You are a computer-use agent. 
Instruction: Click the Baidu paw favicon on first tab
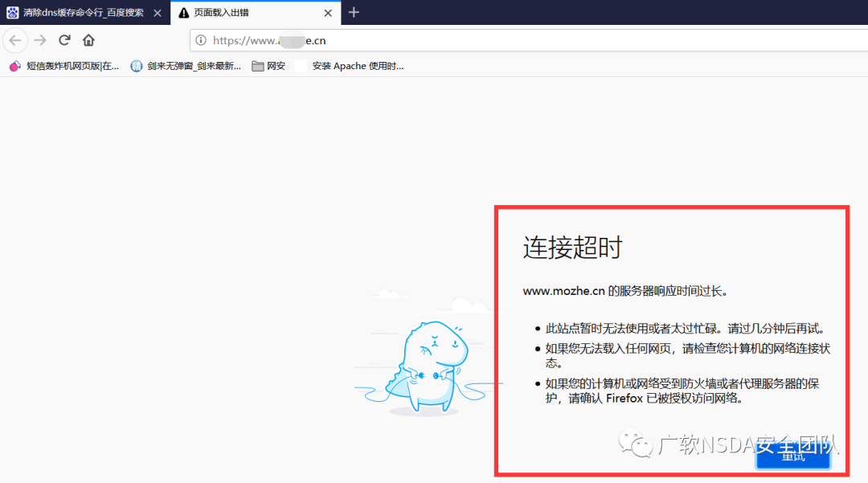12,12
